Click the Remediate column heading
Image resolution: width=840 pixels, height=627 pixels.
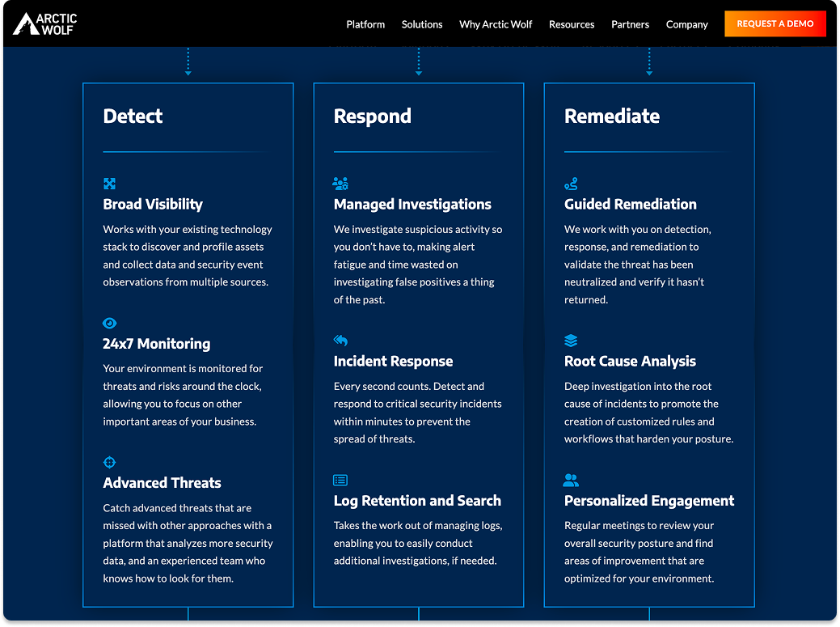point(612,117)
